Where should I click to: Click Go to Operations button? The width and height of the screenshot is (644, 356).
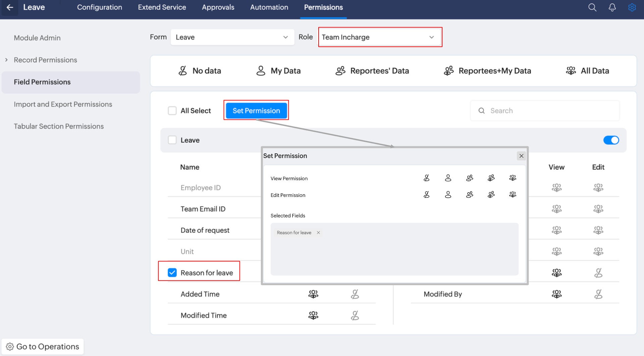point(43,347)
